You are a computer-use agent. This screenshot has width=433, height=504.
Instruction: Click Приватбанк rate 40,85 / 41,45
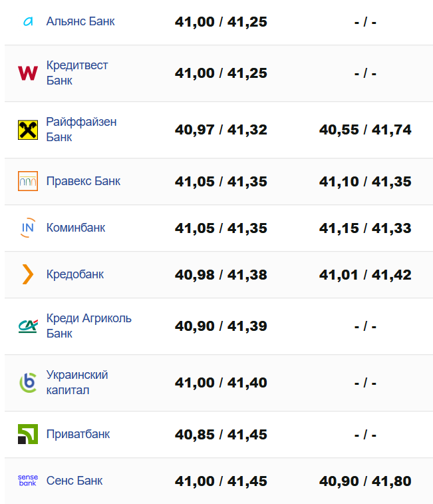221,435
